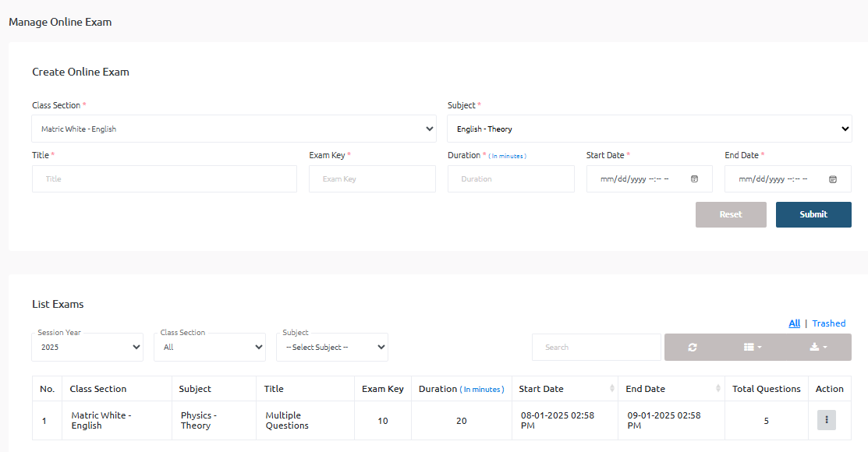Open the Start Date calendar picker icon
Image resolution: width=868 pixels, height=452 pixels.
pos(694,179)
